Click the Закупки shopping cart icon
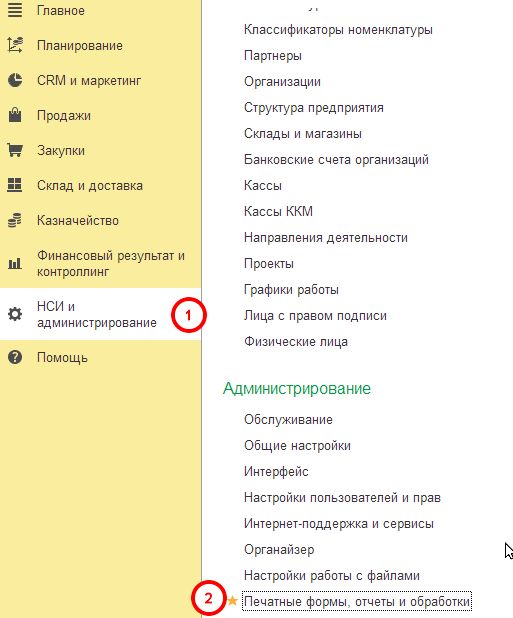The image size is (513, 618). coord(15,150)
